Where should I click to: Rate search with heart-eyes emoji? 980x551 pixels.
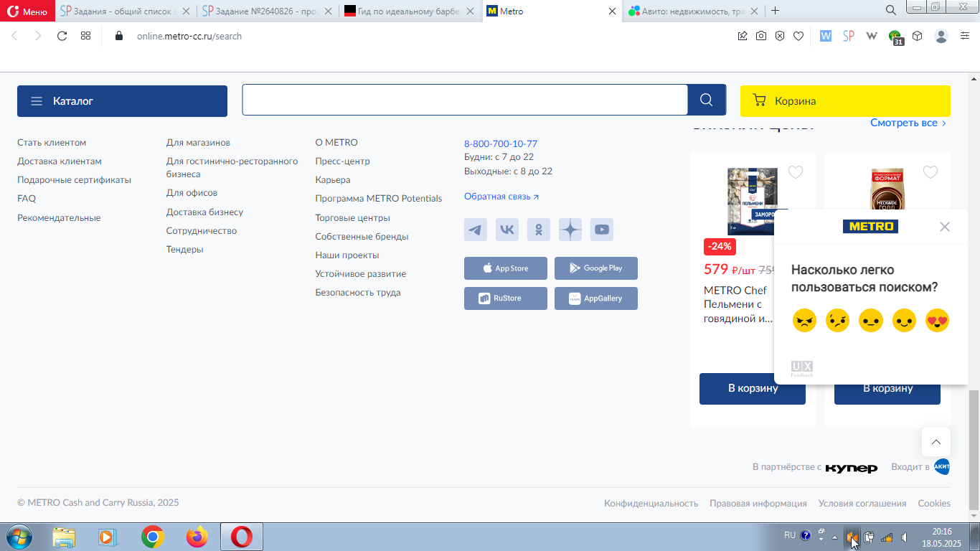938,320
